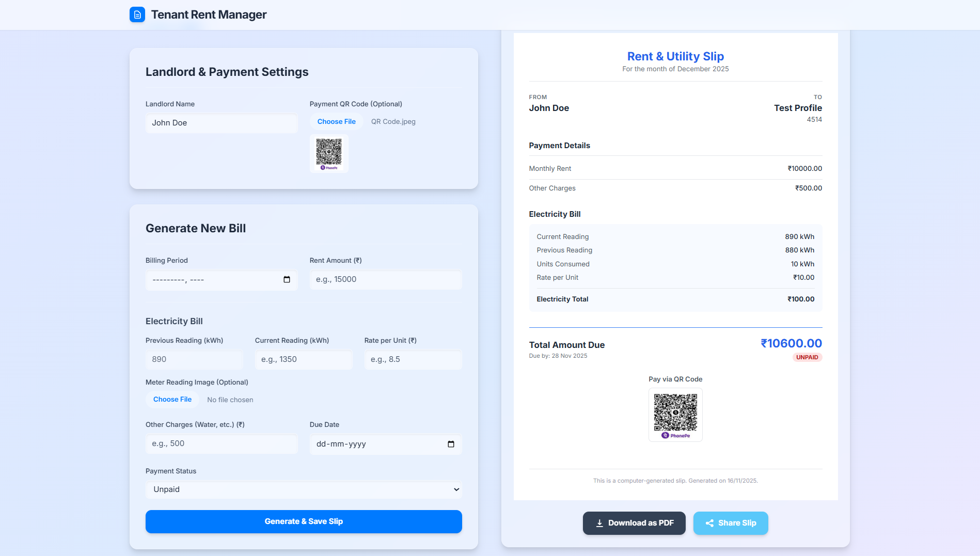Click the share icon on Share Slip
Image resolution: width=980 pixels, height=556 pixels.
pos(710,523)
